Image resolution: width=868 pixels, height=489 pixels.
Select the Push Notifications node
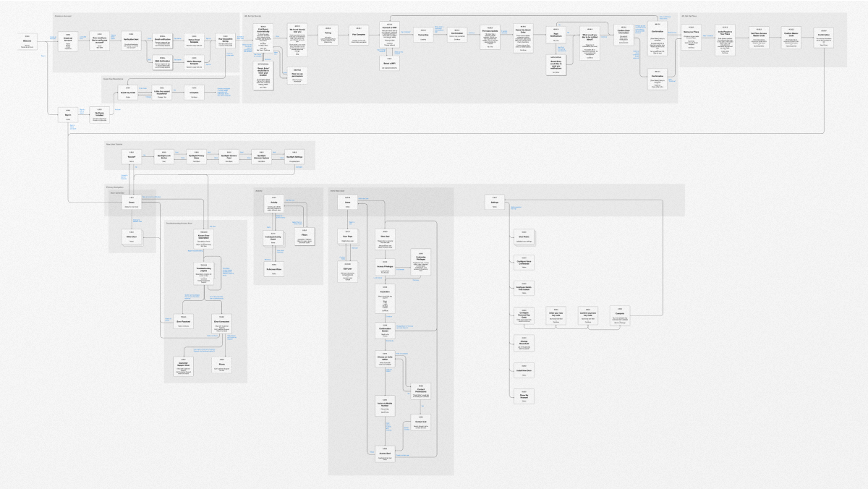pyautogui.click(x=556, y=34)
